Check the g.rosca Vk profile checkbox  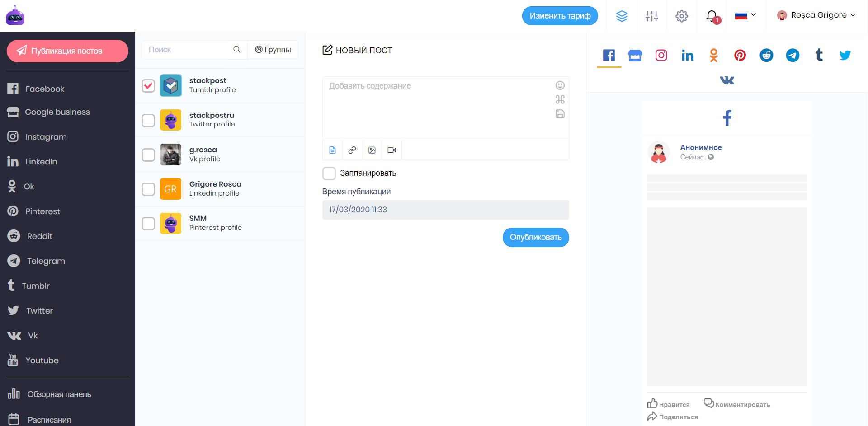(x=148, y=155)
